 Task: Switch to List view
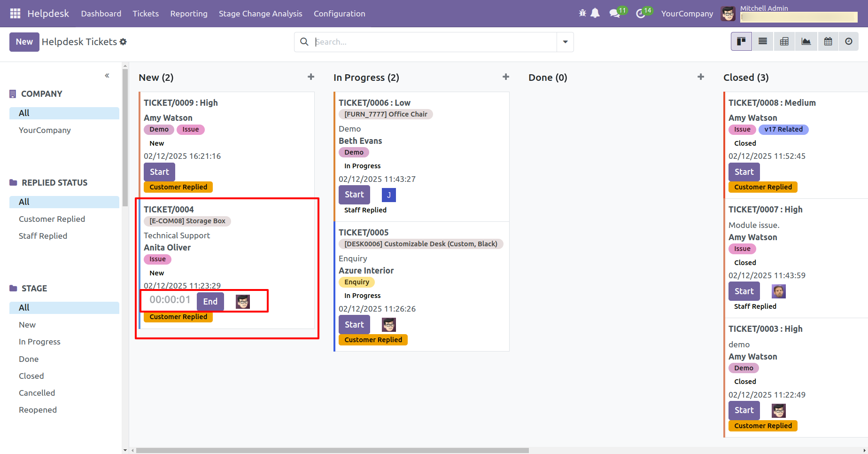click(763, 41)
